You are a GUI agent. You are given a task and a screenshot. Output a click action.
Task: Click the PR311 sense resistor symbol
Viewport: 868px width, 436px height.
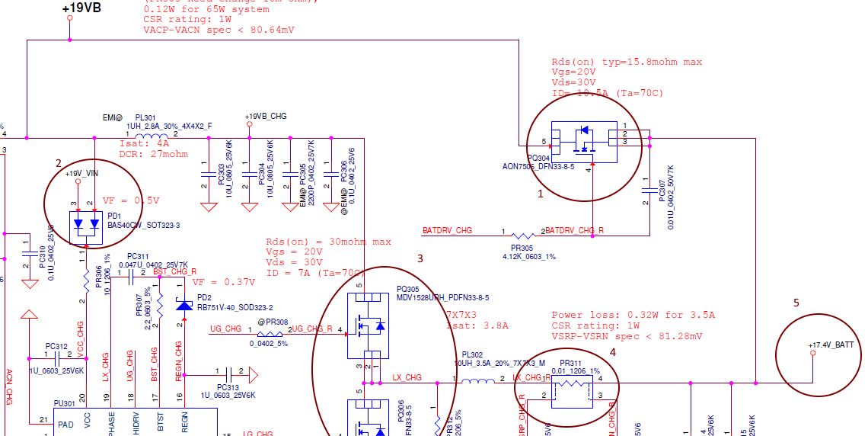[x=572, y=391]
